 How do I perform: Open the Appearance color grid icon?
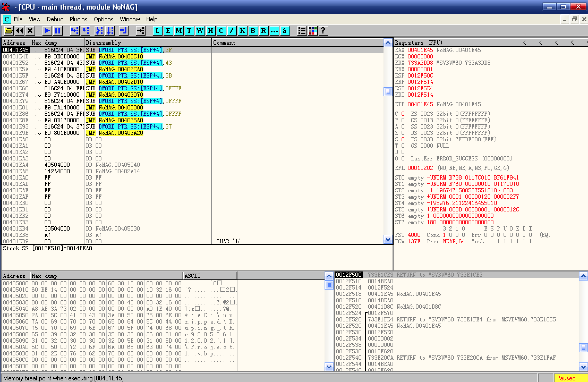(x=313, y=31)
